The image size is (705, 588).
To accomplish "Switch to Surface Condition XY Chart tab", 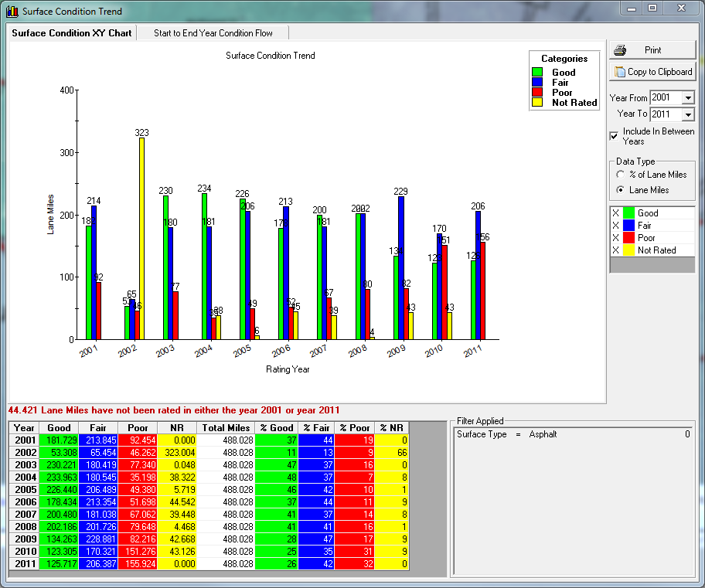I will [72, 32].
